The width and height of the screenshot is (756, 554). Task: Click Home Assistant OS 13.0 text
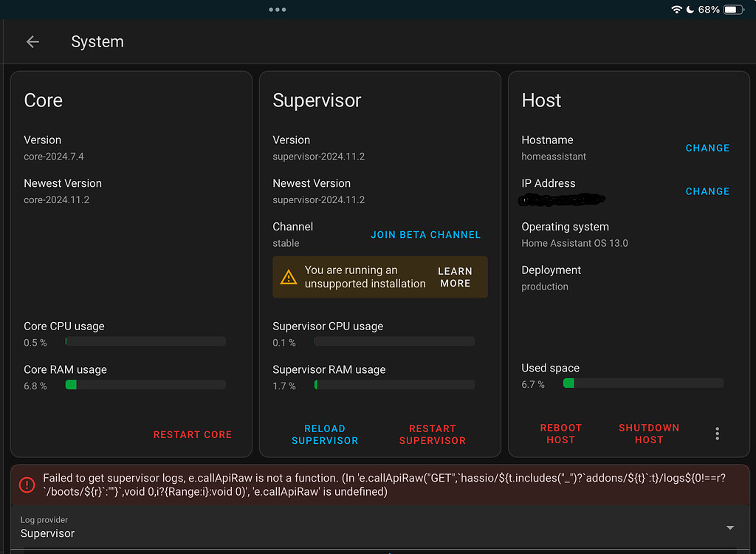click(574, 243)
